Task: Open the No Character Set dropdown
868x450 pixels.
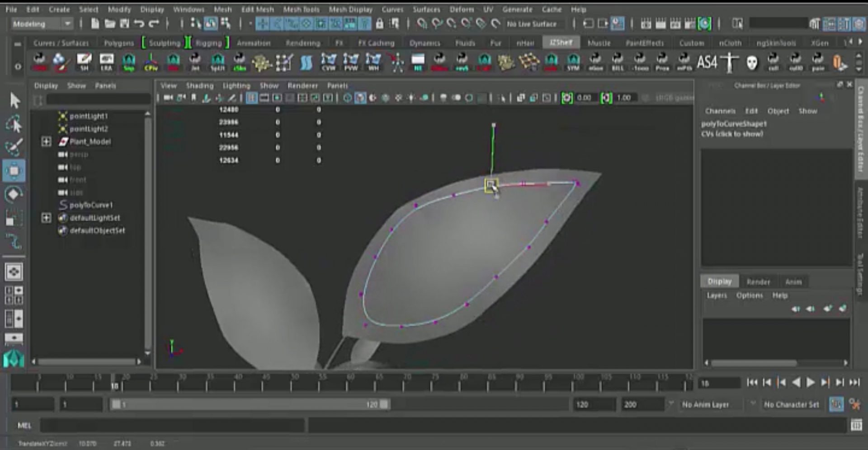Action: (792, 404)
